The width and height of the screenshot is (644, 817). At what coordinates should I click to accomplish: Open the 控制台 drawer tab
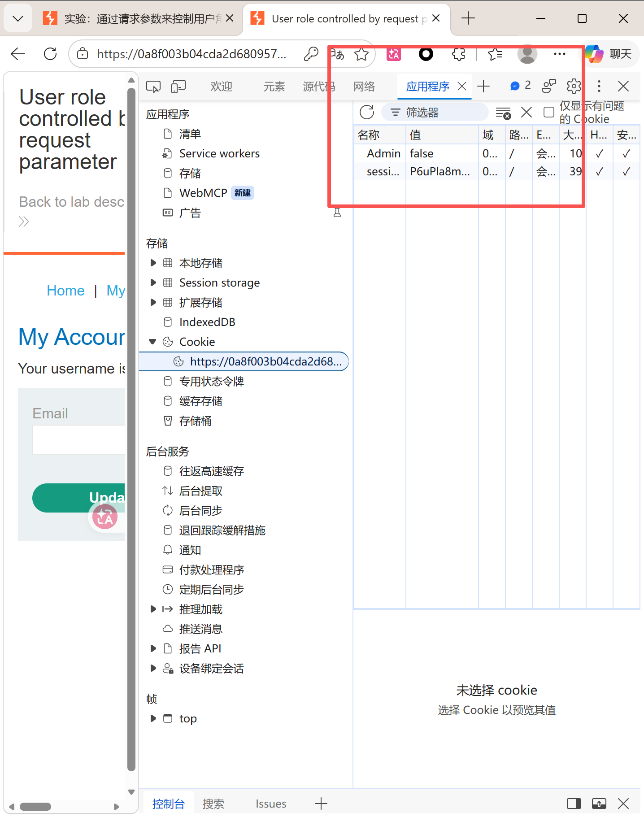pos(169,804)
